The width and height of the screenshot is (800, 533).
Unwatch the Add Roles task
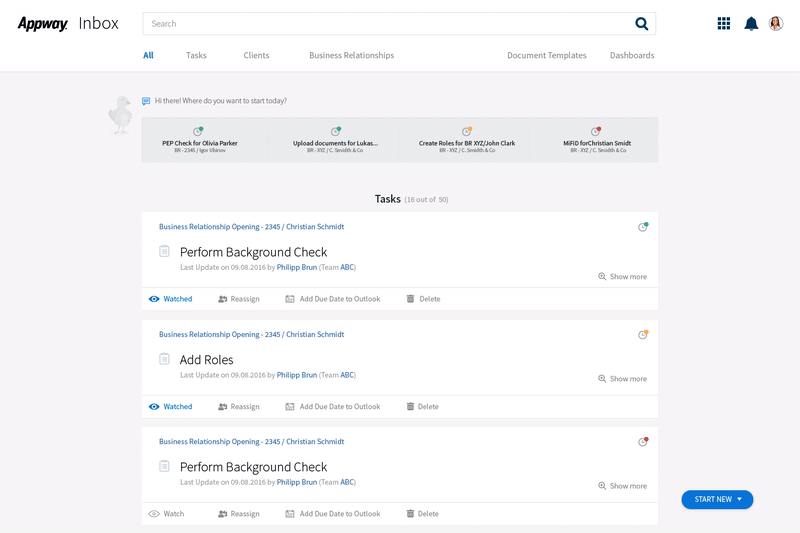pyautogui.click(x=170, y=407)
